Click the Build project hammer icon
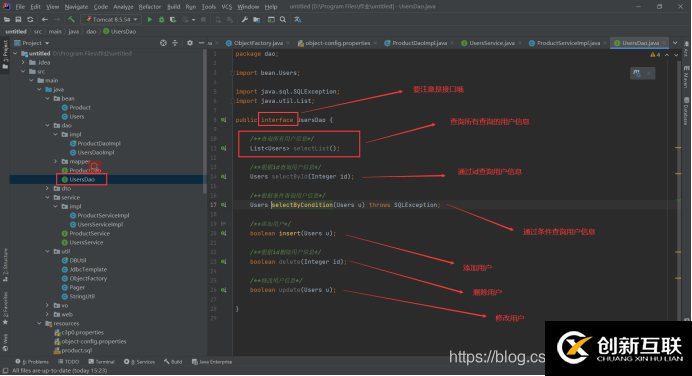Viewport: 692px width, 376px height. tap(71, 19)
